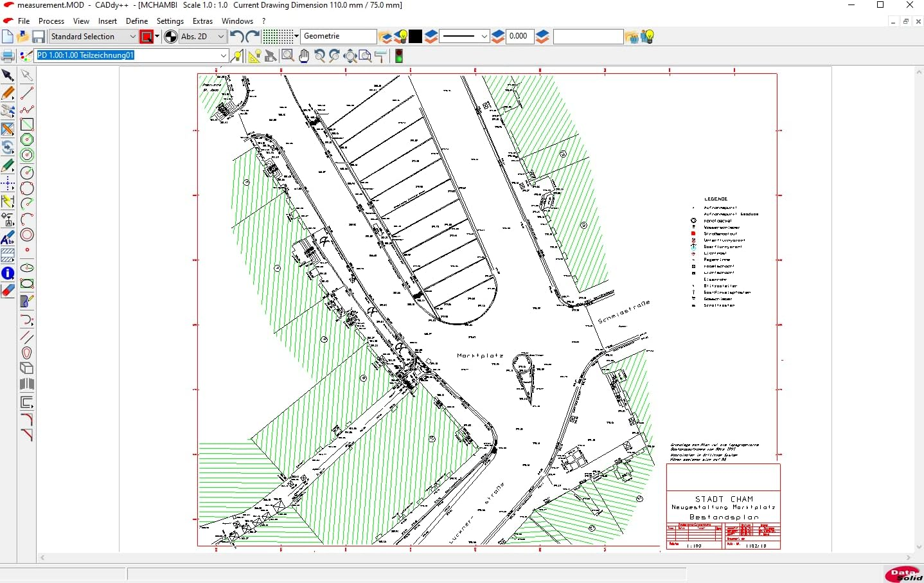Click the Geometrie text input field
924x583 pixels.
coord(339,37)
